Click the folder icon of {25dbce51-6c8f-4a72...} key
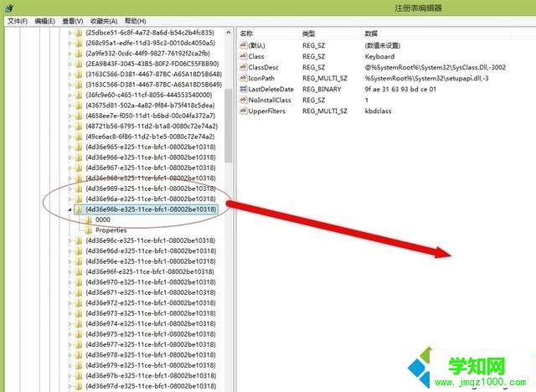This screenshot has width=536, height=392. click(79, 33)
